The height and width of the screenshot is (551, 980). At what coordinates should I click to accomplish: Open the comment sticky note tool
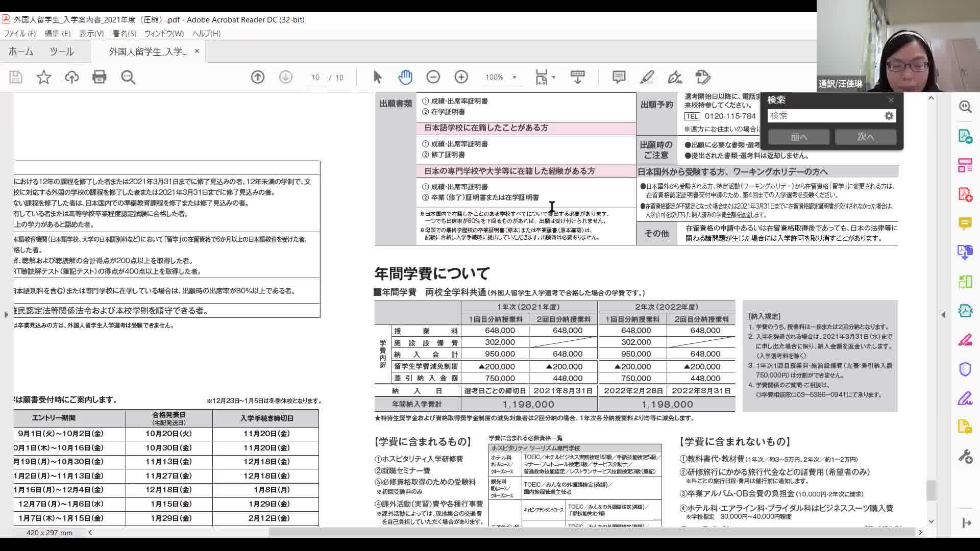coord(619,77)
